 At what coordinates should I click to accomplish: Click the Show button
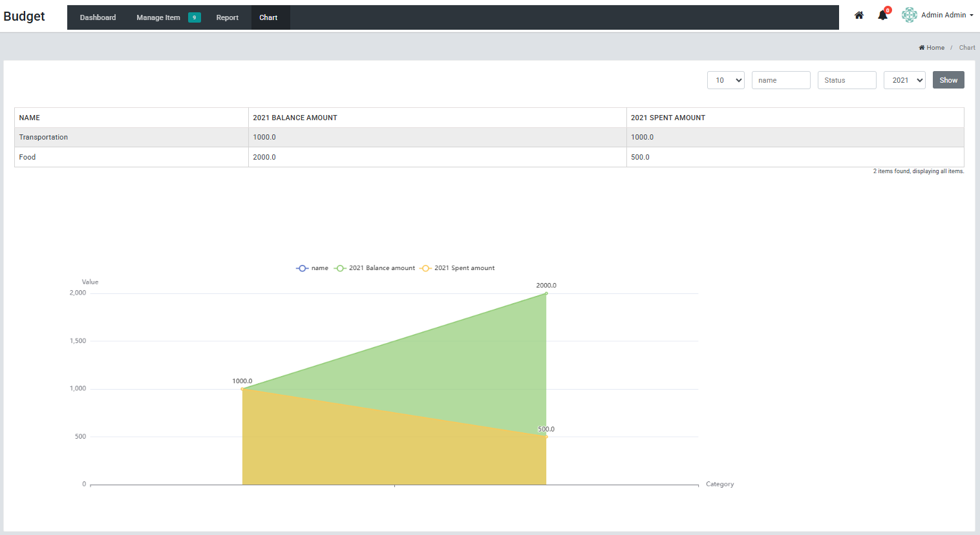(948, 80)
